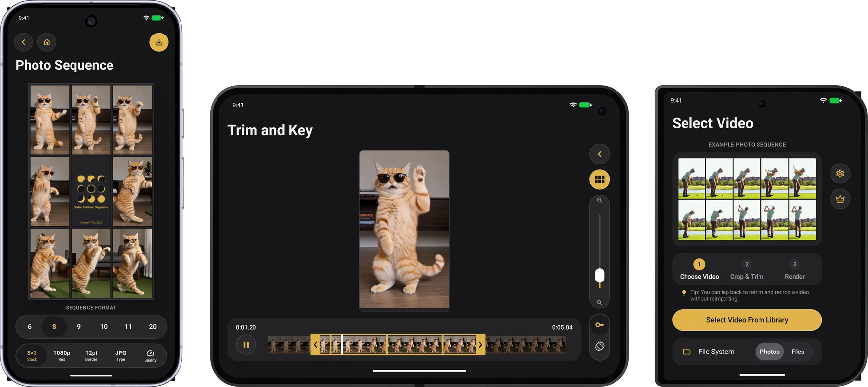Select sequence format 6

[30, 326]
